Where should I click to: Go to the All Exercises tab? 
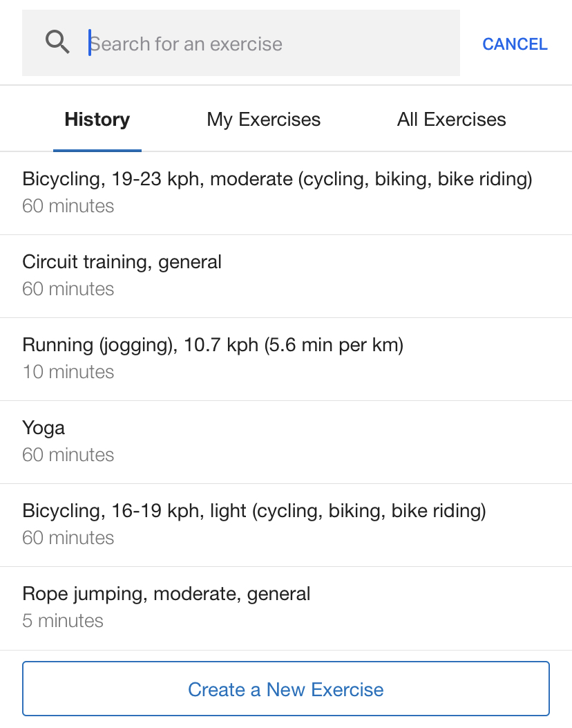click(x=451, y=120)
